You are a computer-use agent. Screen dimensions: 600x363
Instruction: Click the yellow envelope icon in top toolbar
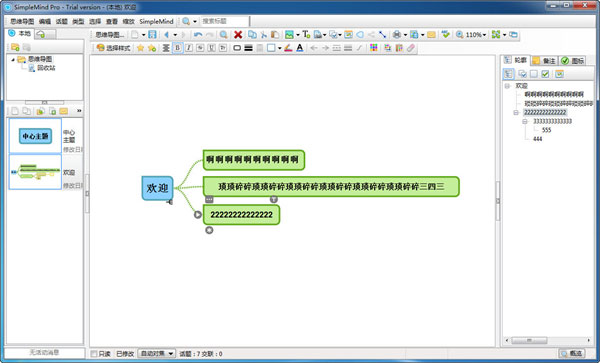coord(431,35)
